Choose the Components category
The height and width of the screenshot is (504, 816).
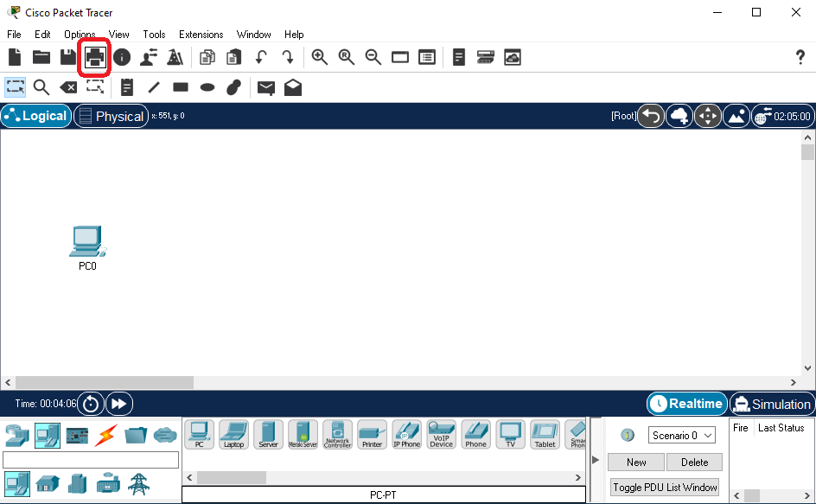point(77,436)
